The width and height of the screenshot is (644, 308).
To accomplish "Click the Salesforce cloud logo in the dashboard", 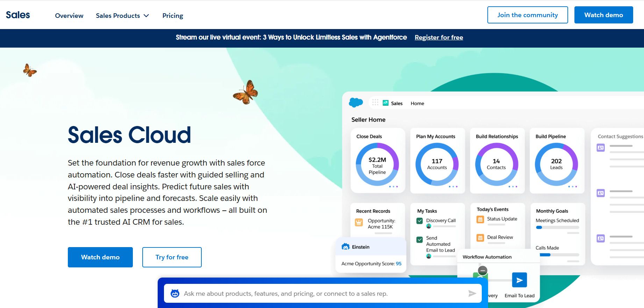I will [x=356, y=103].
